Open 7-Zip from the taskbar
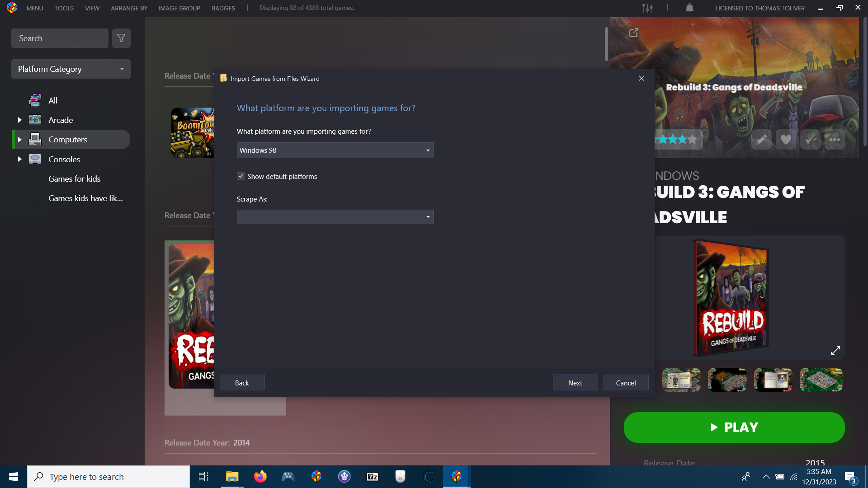 pyautogui.click(x=373, y=477)
